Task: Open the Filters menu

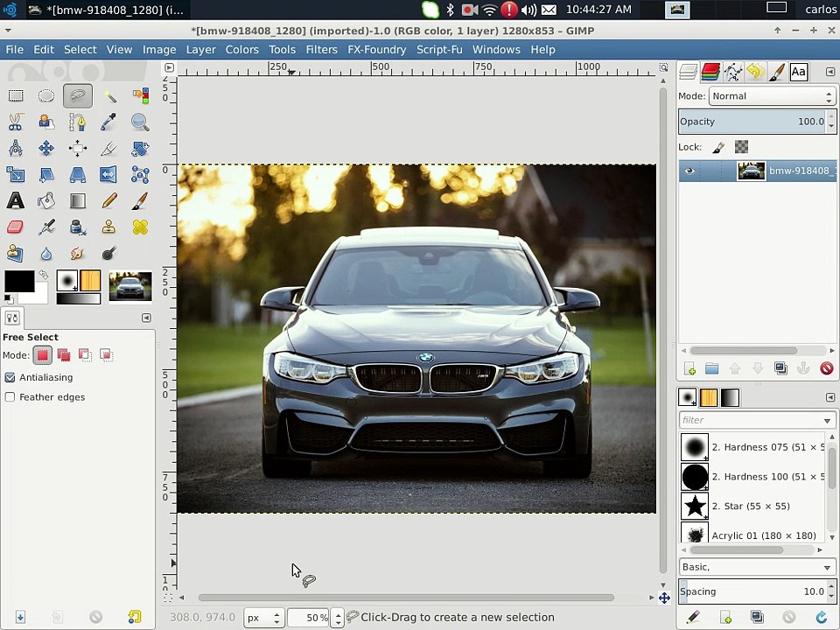Action: pos(321,50)
